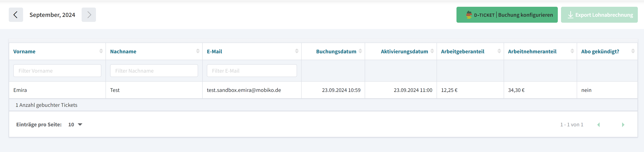The height and width of the screenshot is (152, 644).
Task: Click the next page pagination arrow
Action: coord(623,125)
